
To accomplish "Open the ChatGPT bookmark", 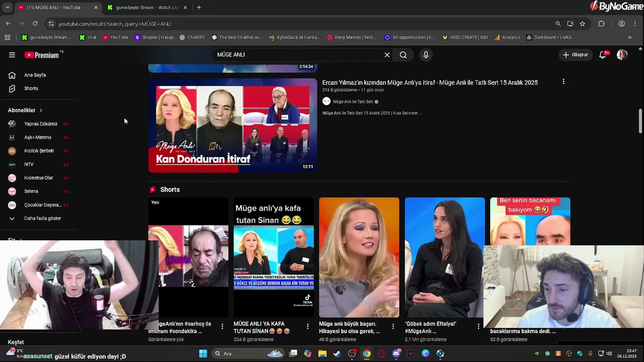I will (x=192, y=37).
